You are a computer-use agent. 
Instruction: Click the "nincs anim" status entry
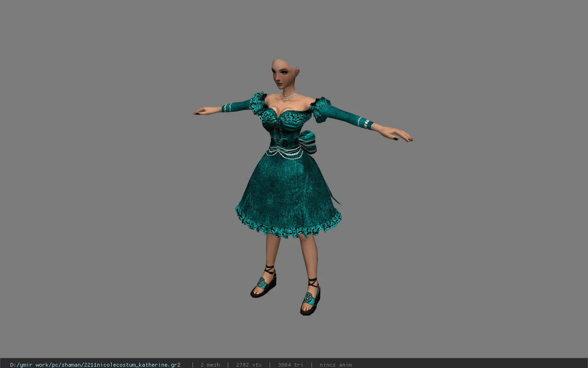pyautogui.click(x=336, y=365)
